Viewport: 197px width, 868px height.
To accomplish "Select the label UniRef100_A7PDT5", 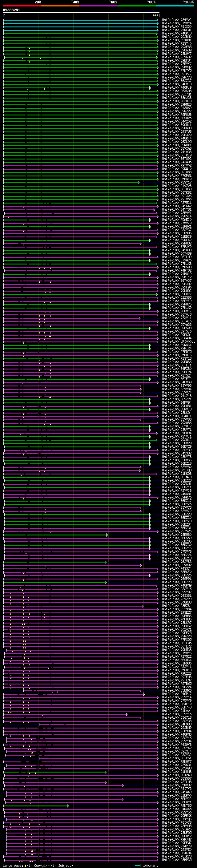I will pos(177,352).
